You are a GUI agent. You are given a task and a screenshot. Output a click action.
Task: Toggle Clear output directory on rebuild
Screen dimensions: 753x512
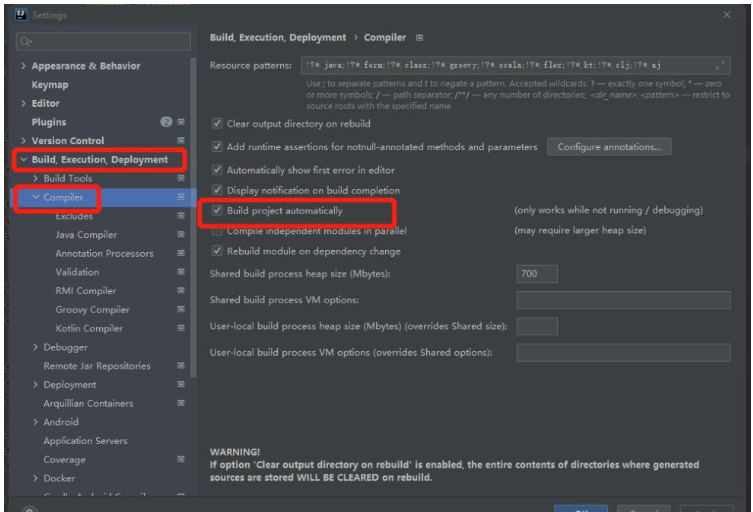(218, 124)
